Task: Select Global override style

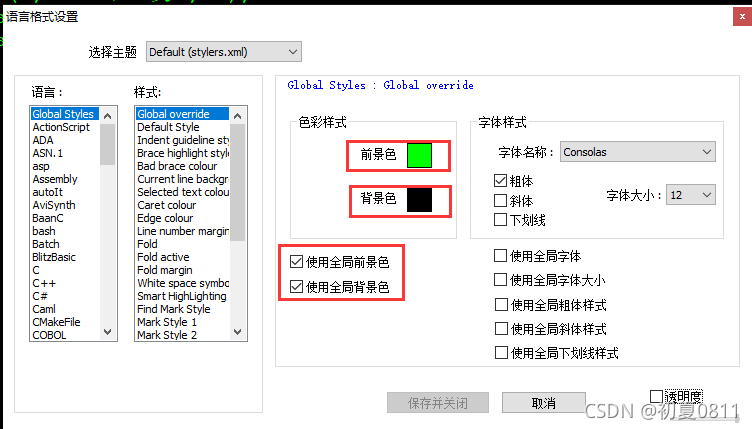Action: coord(182,114)
